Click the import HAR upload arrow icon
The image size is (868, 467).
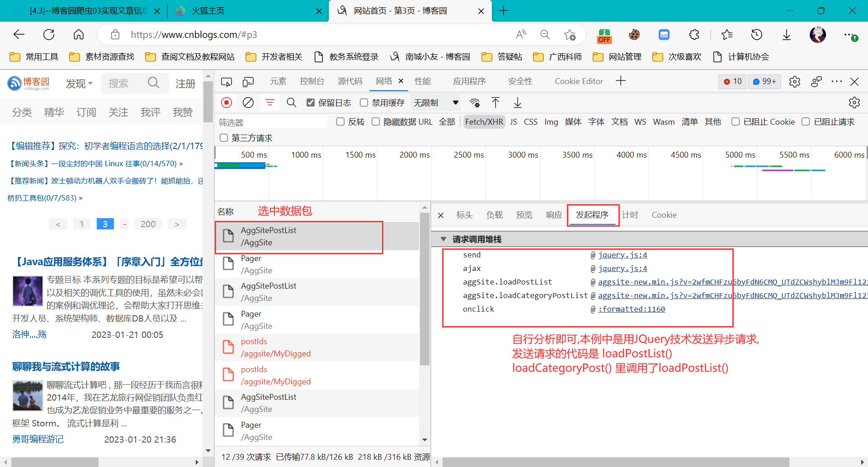click(495, 103)
